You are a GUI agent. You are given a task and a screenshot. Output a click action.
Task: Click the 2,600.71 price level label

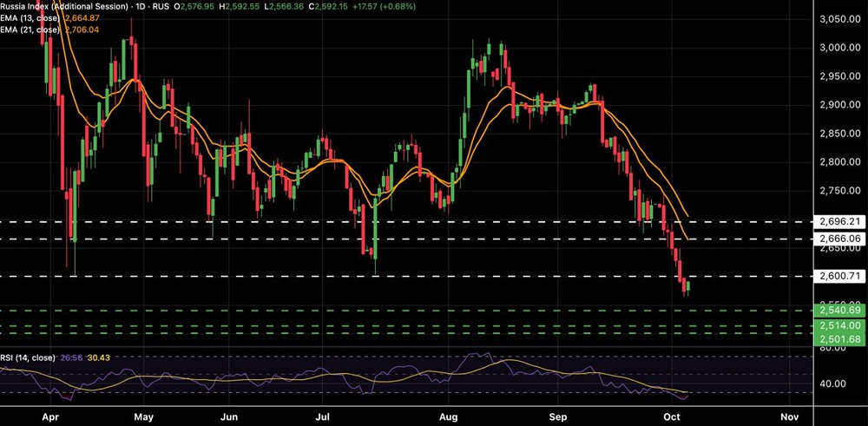[x=838, y=276]
